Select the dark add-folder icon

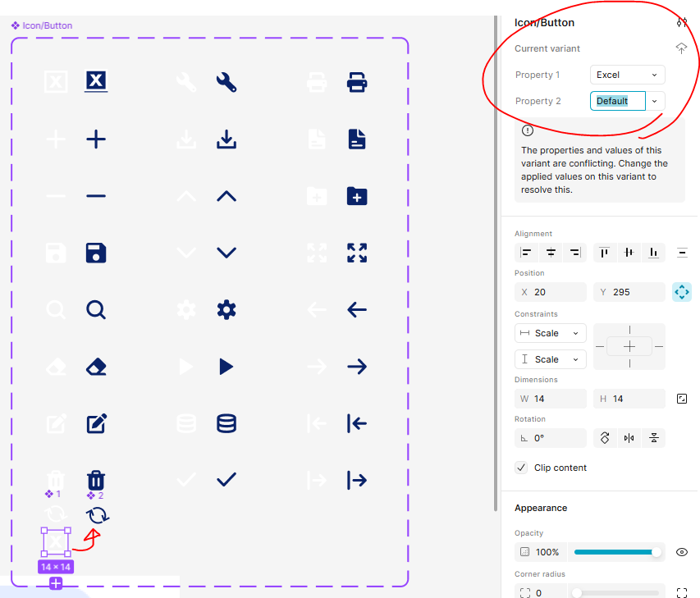357,196
